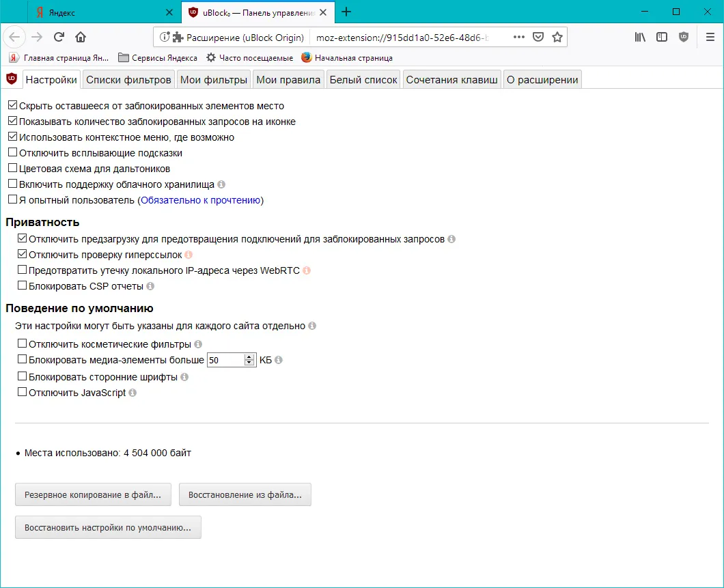Image resolution: width=724 pixels, height=588 pixels.
Task: Enable Цветовая схема для дальтоников checkbox
Action: point(12,168)
